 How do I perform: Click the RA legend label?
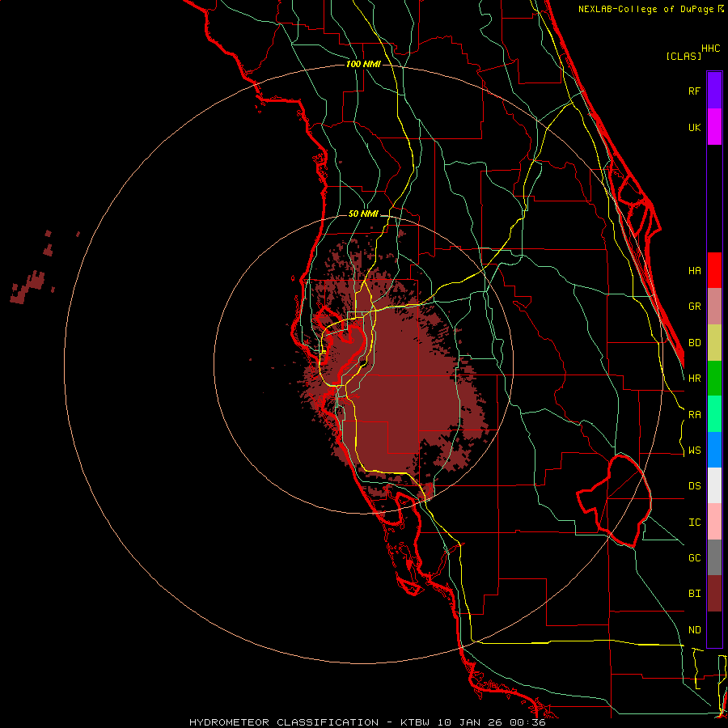[x=694, y=415]
